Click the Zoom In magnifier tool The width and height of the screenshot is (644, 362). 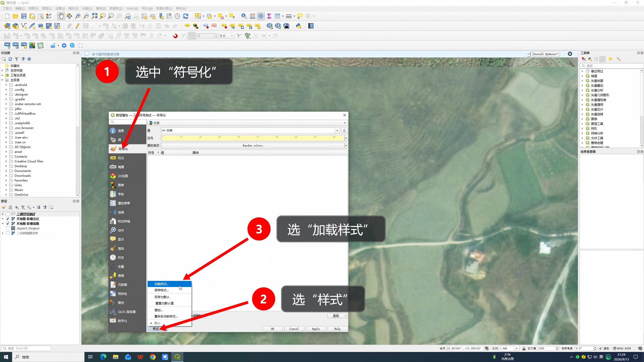click(78, 16)
